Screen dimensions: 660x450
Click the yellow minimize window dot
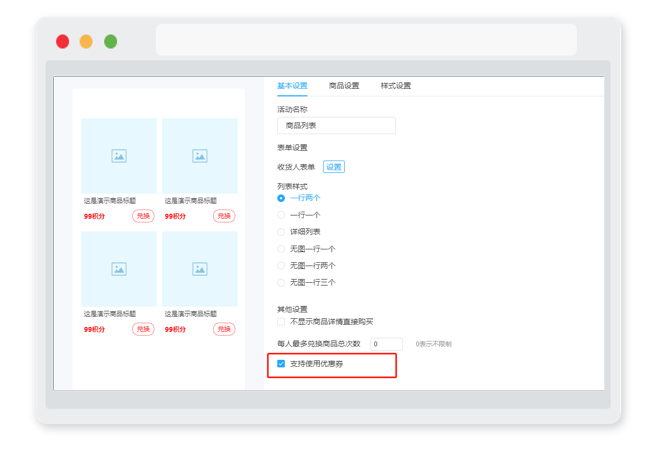point(86,42)
